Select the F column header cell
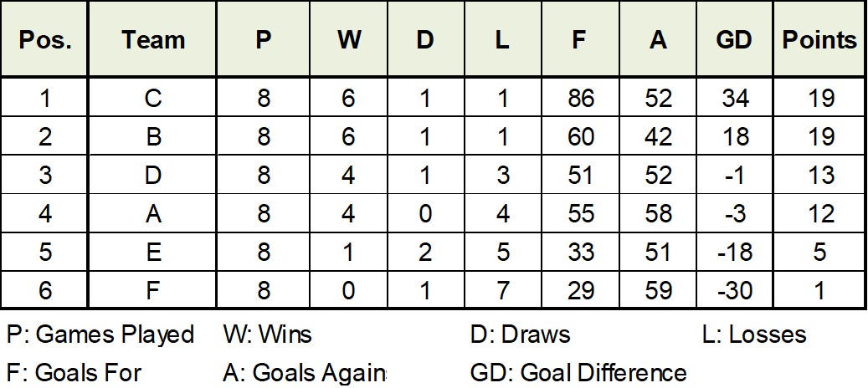 [x=580, y=41]
